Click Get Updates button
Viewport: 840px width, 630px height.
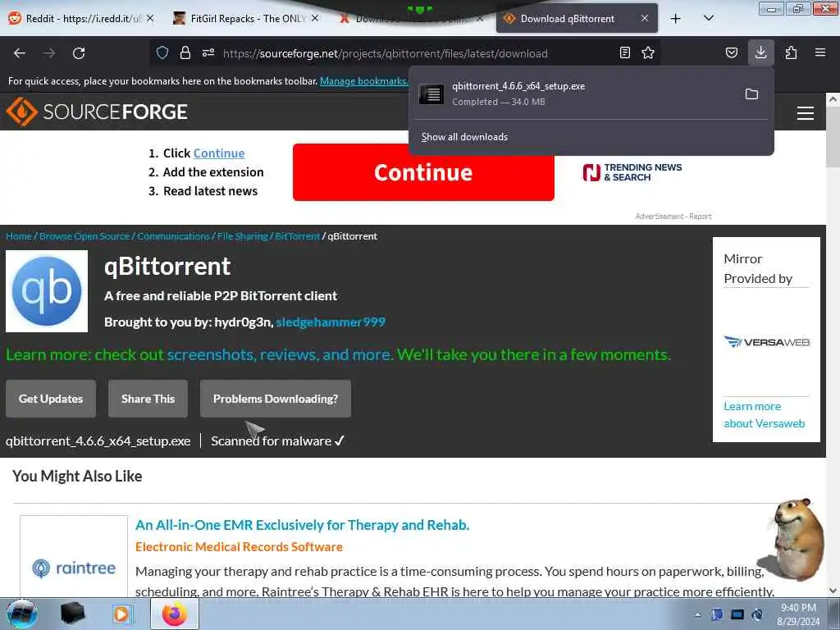coord(51,399)
